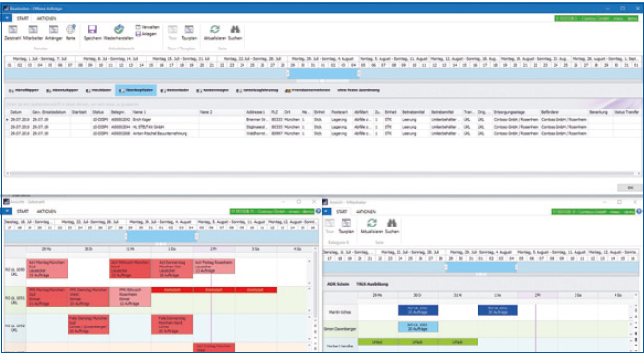Switch to START tab in main window

click(x=23, y=18)
